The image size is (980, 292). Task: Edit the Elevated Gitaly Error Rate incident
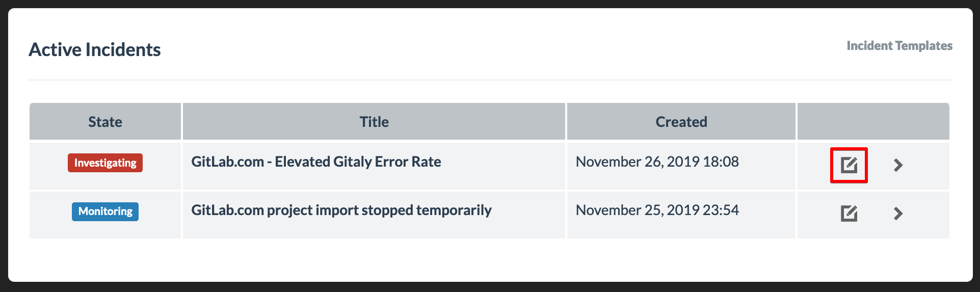point(849,165)
